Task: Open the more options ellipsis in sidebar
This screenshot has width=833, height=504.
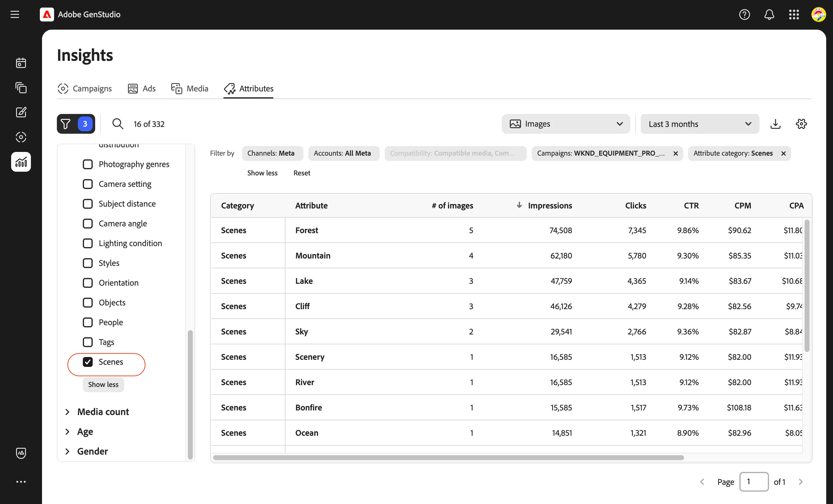Action: pos(21,481)
